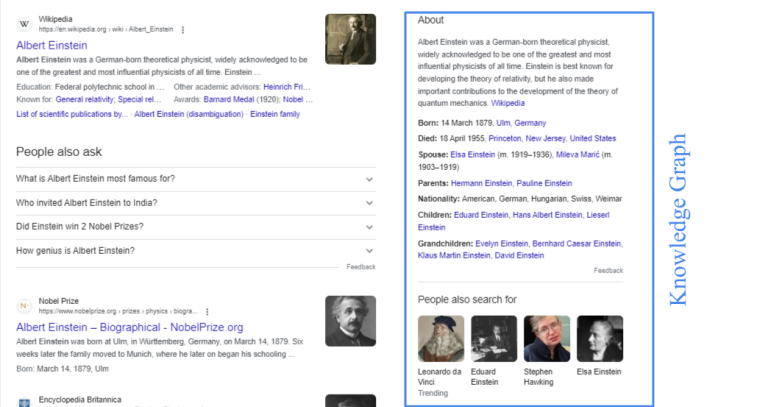Viewport: 768px width, 407px height.
Task: Click the 'Trending' label under Leonardo da Vinci
Action: point(432,393)
